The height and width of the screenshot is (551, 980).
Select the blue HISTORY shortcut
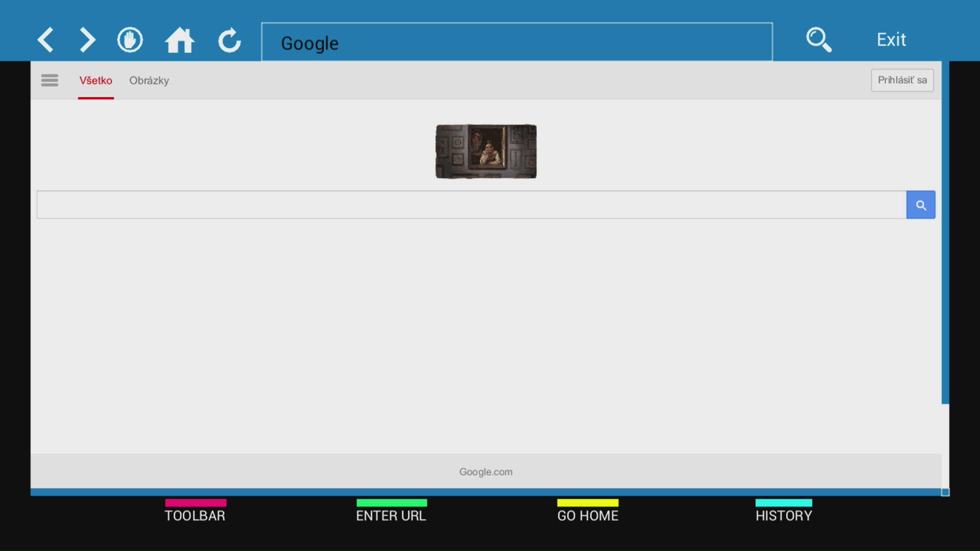coord(783,511)
